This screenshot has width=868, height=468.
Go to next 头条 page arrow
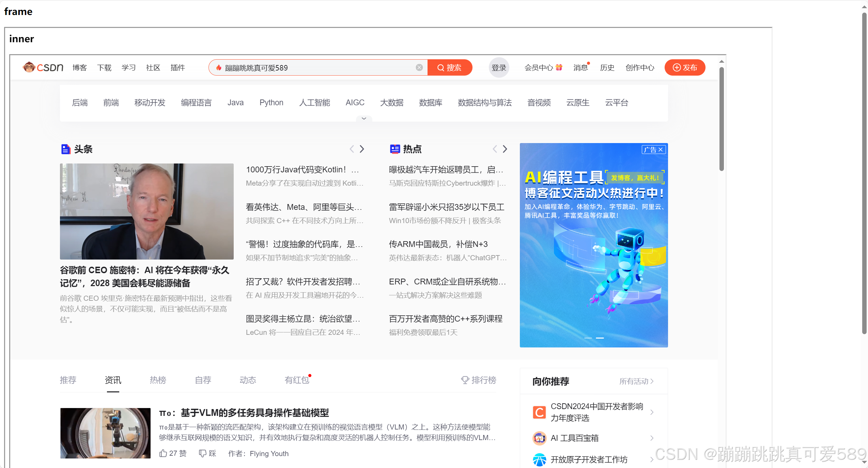tap(362, 149)
